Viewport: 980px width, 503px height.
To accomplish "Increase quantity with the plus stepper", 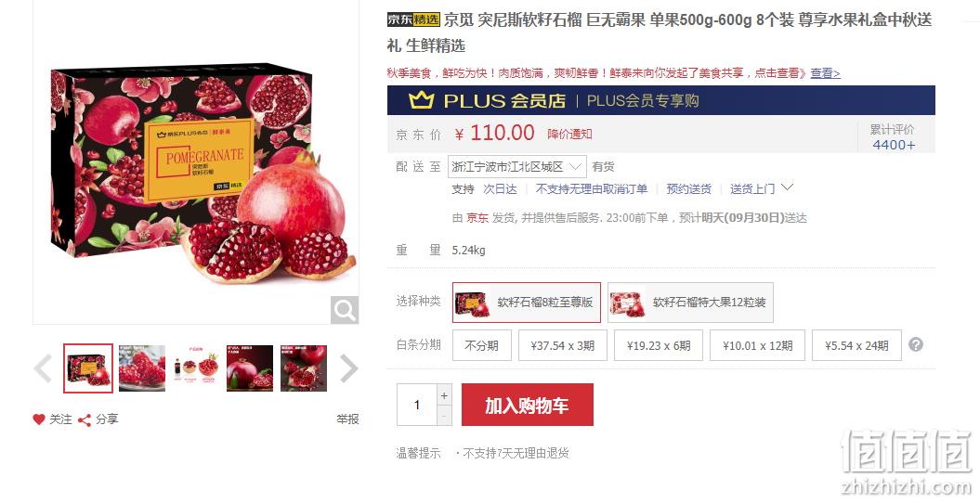I will point(444,395).
